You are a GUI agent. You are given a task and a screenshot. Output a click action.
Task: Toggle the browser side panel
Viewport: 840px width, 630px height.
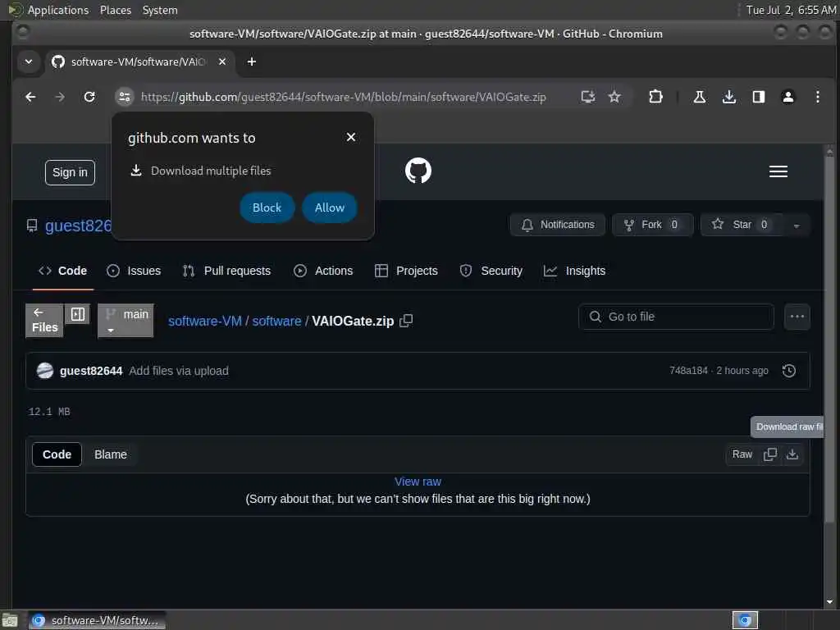click(x=758, y=97)
